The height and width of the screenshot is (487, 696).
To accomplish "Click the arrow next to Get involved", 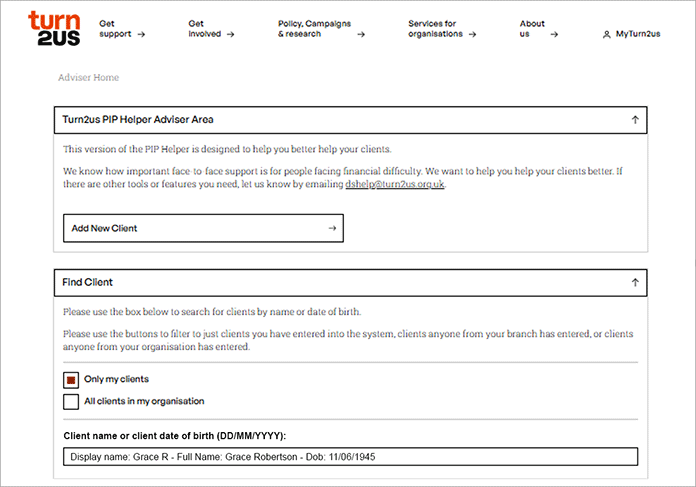I will coord(230,34).
